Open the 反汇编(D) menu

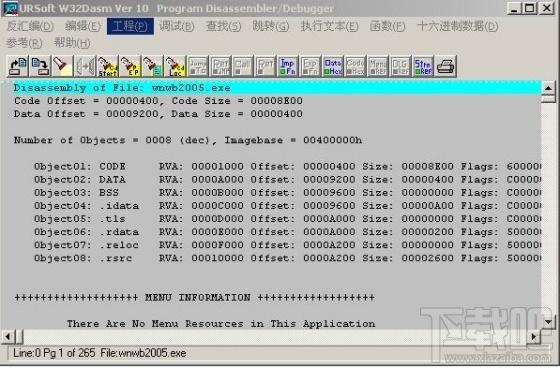tap(30, 26)
